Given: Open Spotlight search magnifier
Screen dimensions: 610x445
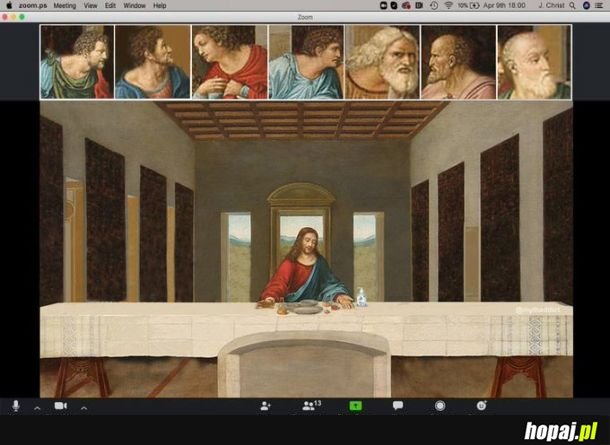Looking at the screenshot, I should [x=572, y=5].
